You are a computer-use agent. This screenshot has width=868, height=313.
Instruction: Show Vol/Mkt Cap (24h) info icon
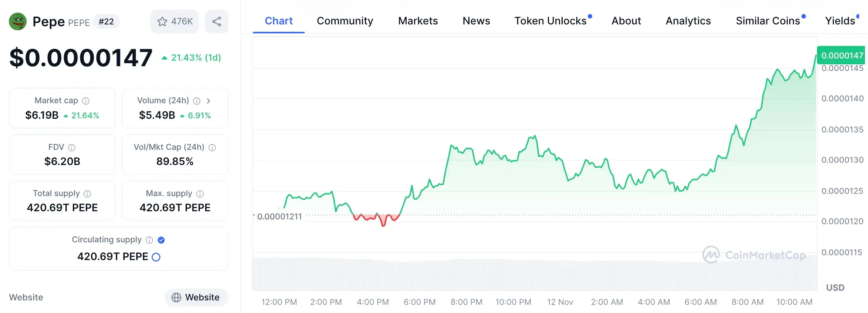tap(212, 147)
